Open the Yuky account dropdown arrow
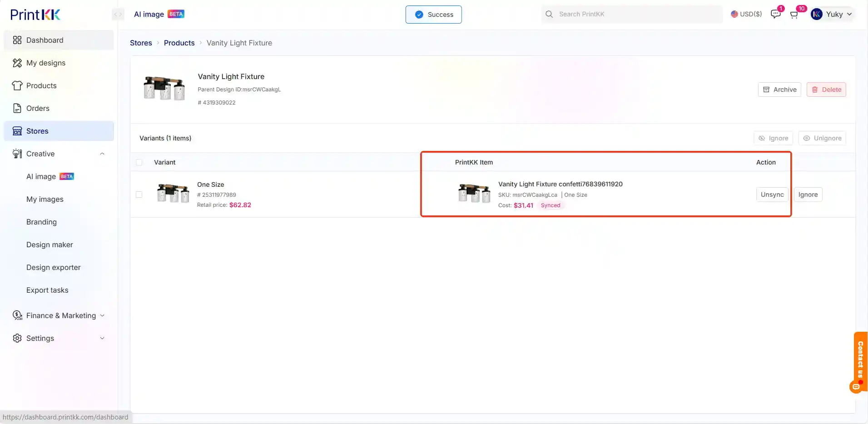 (x=849, y=14)
